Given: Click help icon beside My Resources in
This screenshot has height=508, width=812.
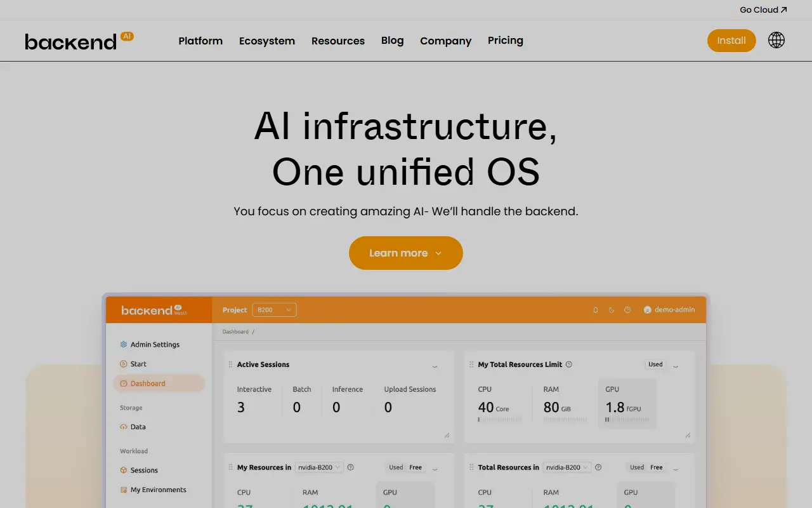Looking at the screenshot, I should tap(350, 467).
